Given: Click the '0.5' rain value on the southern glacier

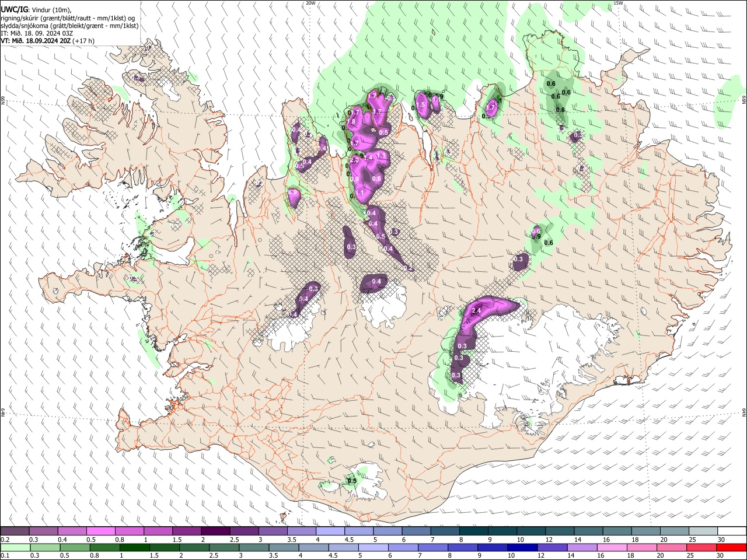Looking at the screenshot, I should tap(352, 481).
